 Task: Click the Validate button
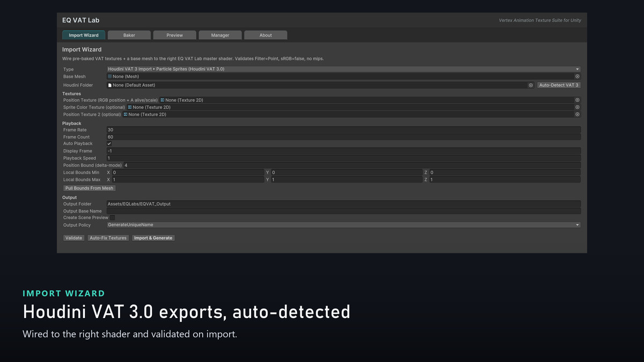[x=74, y=238]
